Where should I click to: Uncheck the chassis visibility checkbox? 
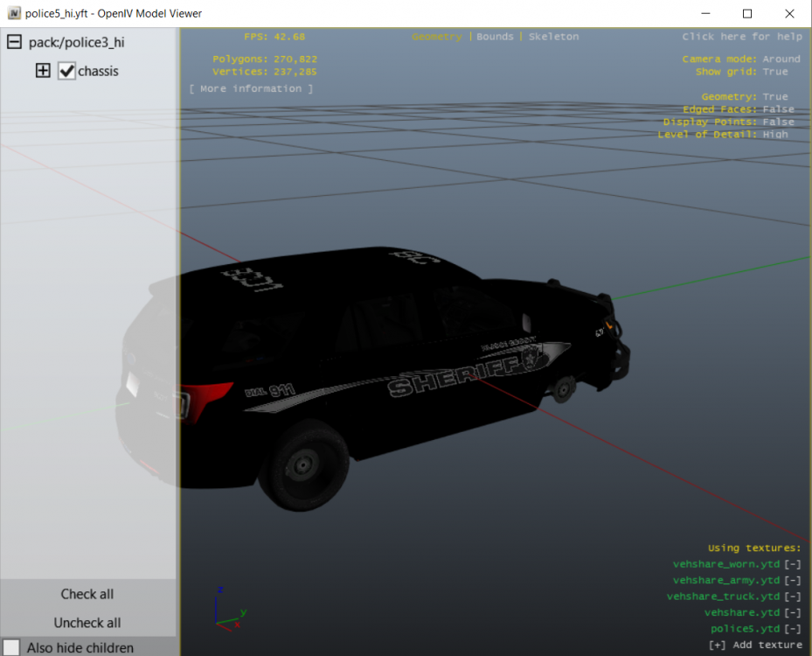click(66, 71)
